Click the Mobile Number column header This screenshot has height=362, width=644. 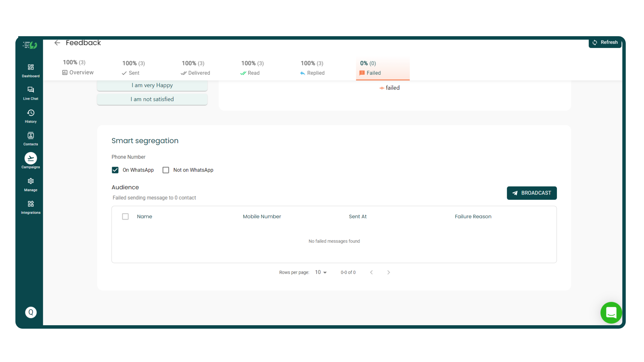click(262, 217)
